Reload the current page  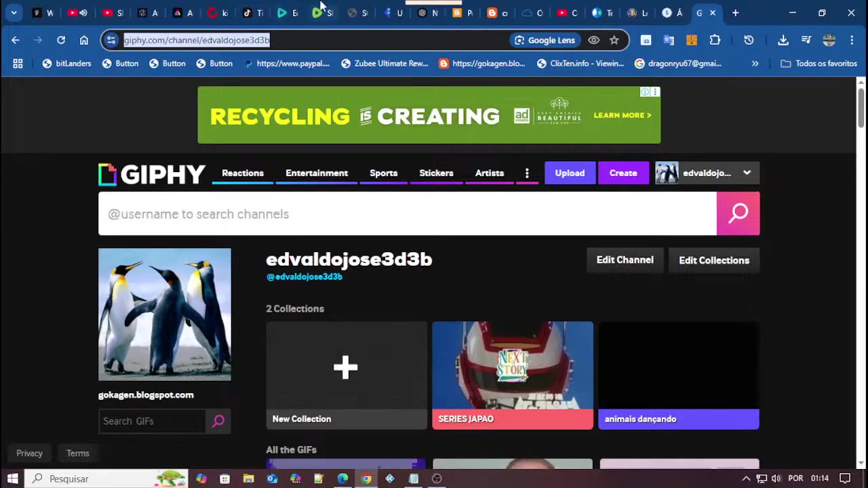(x=61, y=40)
